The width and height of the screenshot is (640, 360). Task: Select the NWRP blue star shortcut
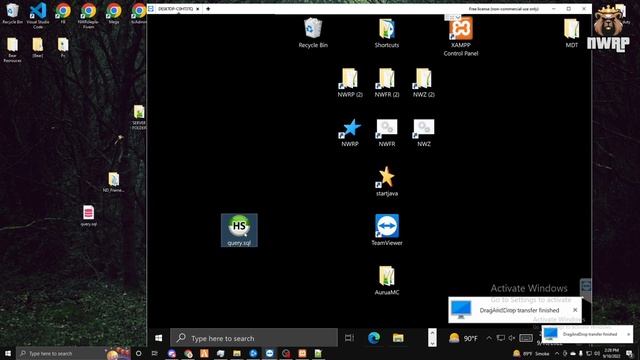(x=350, y=133)
